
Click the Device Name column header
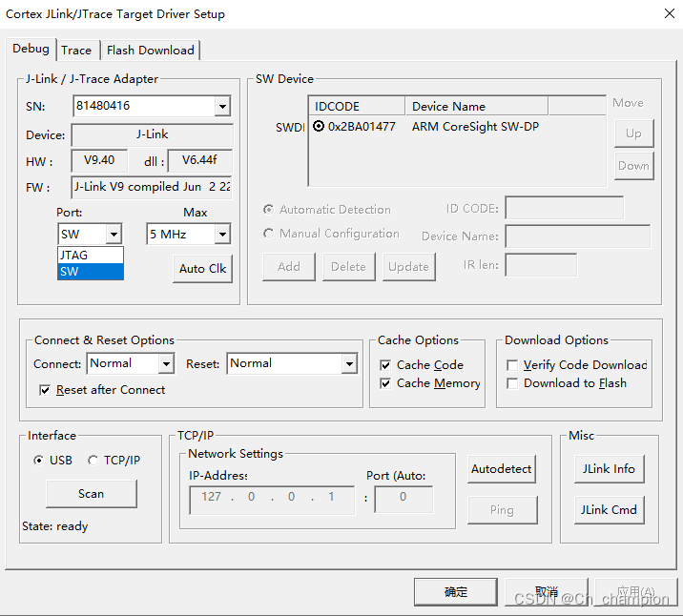(x=477, y=106)
